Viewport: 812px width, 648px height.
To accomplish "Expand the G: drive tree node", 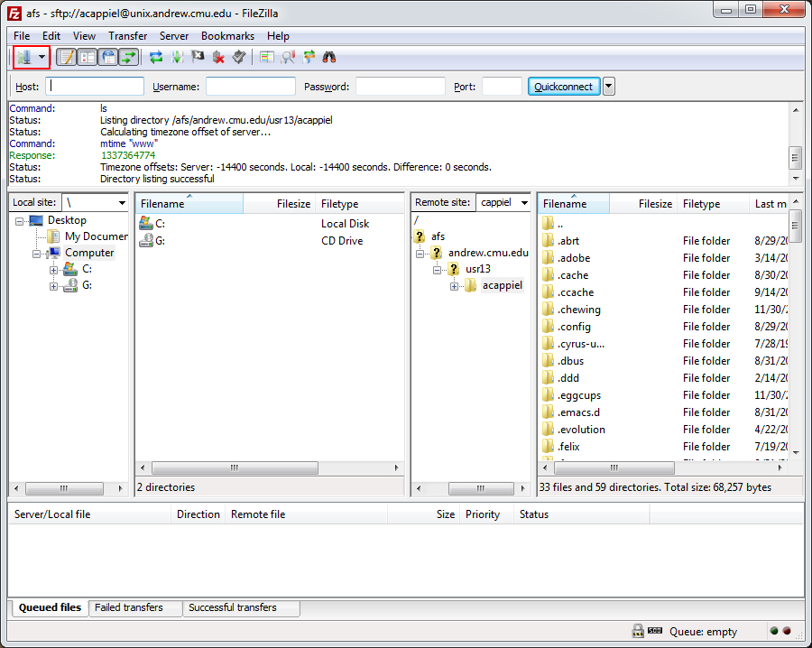I will coord(53,286).
